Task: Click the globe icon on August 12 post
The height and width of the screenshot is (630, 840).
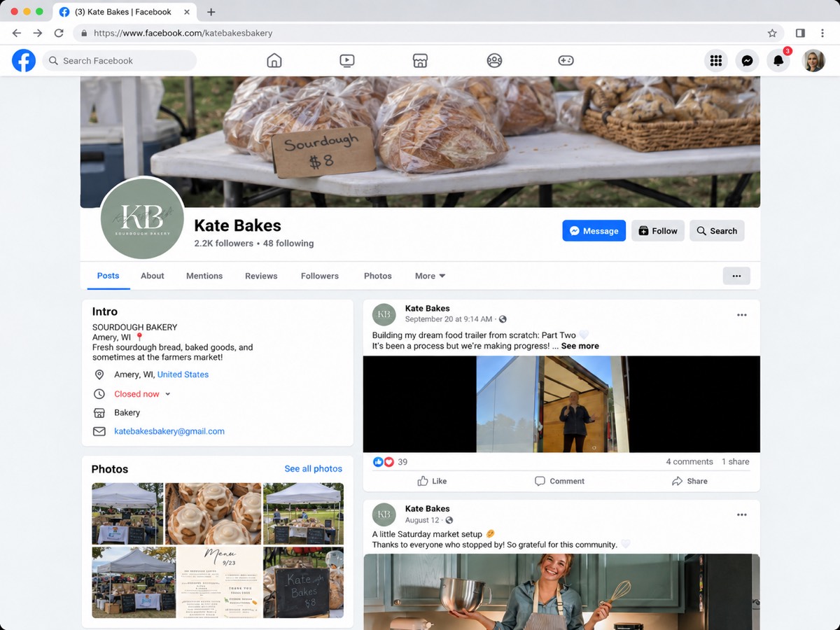Action: coord(449,520)
